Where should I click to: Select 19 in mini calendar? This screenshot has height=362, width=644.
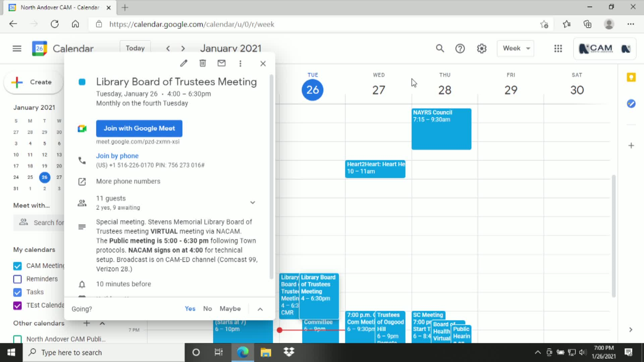click(44, 166)
